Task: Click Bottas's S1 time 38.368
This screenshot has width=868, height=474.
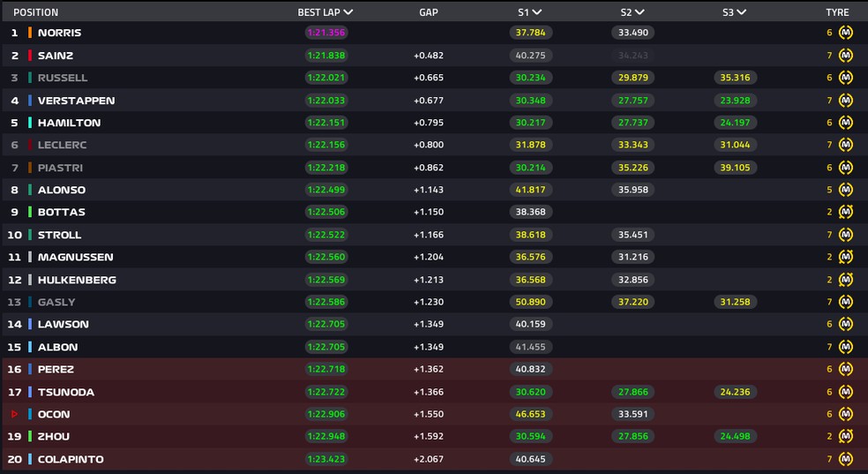Action: [x=530, y=212]
